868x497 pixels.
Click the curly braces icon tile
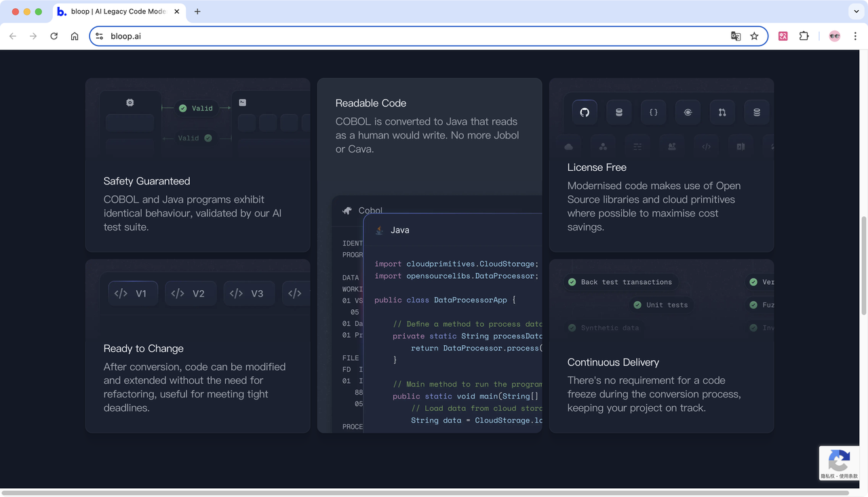(x=654, y=113)
